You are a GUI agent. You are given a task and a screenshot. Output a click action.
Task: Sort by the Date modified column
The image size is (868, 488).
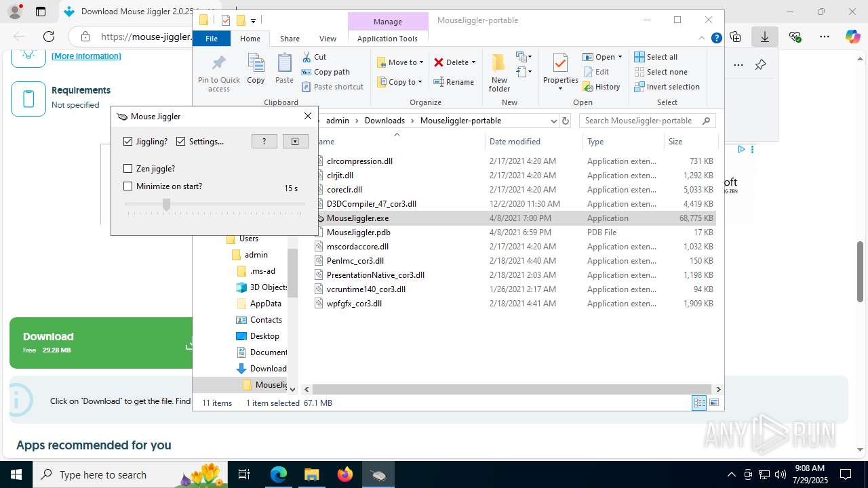coord(534,142)
